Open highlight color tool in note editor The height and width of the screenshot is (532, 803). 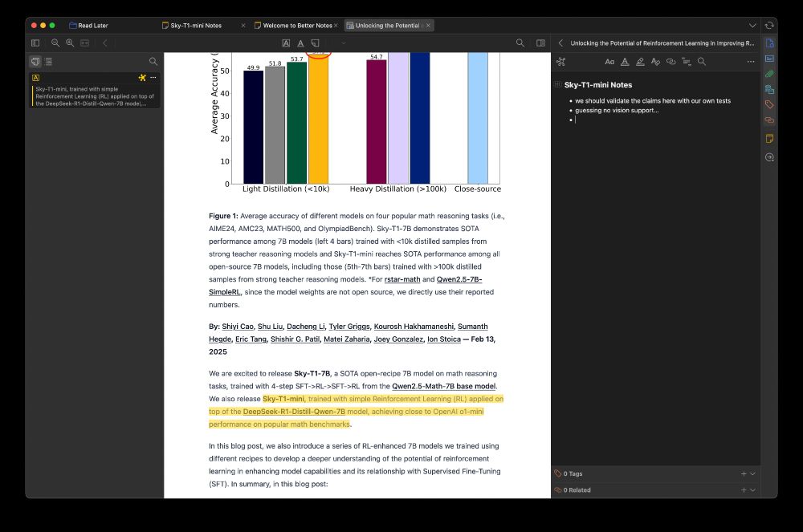click(640, 61)
